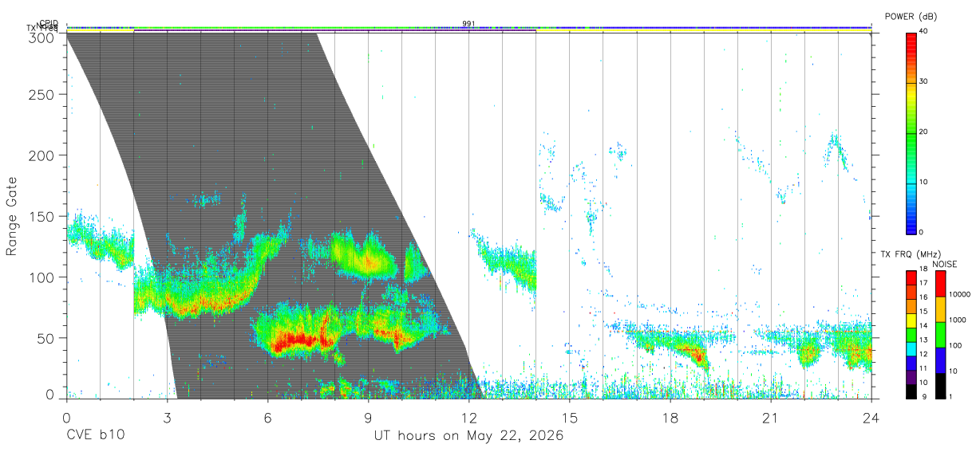Click the '15' hour tick on x-axis
980x452 pixels.
point(569,419)
